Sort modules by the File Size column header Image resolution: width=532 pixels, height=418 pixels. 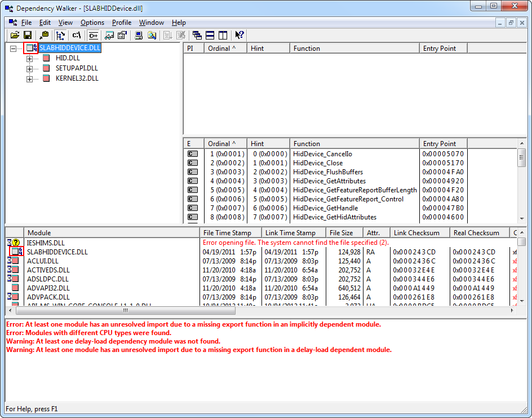click(x=344, y=232)
